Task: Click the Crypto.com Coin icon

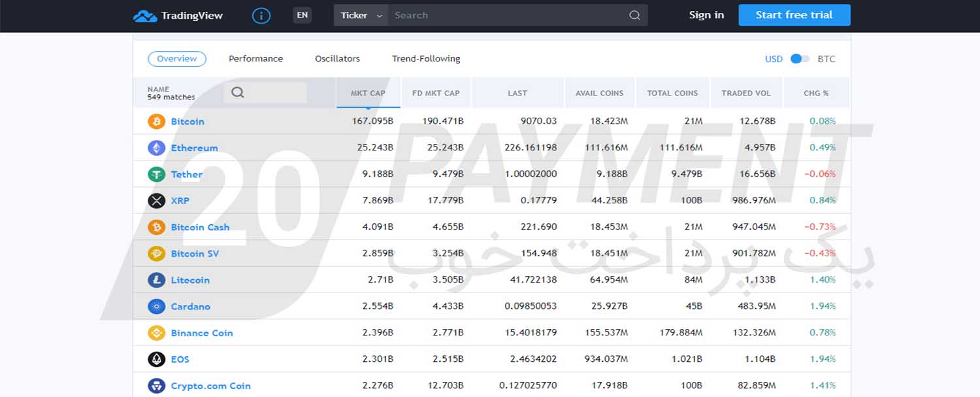Action: [x=156, y=386]
